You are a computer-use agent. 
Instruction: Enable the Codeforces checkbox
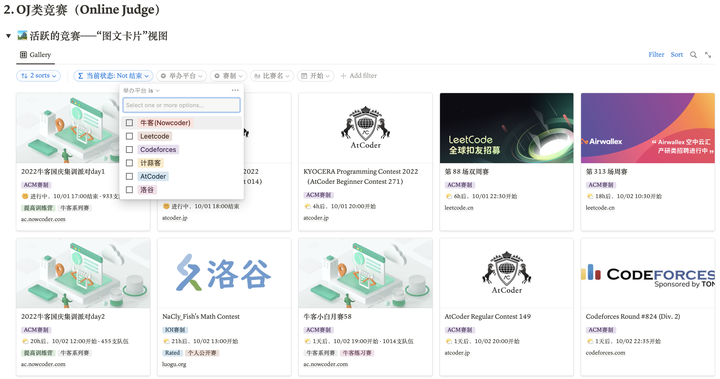[129, 150]
